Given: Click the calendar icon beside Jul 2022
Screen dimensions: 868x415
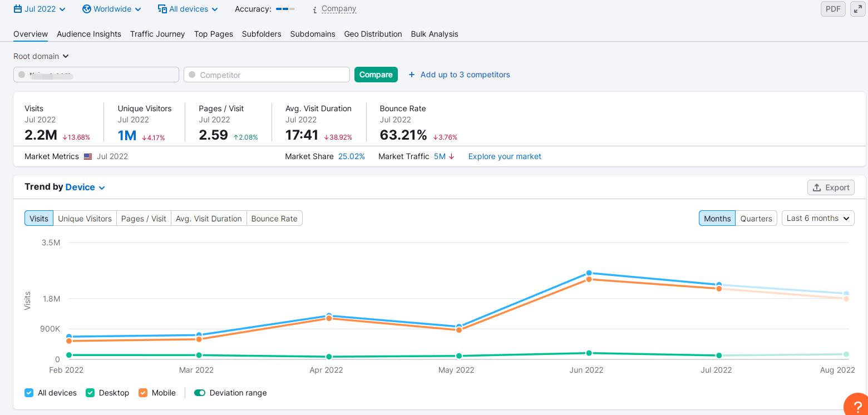Looking at the screenshot, I should click(18, 9).
